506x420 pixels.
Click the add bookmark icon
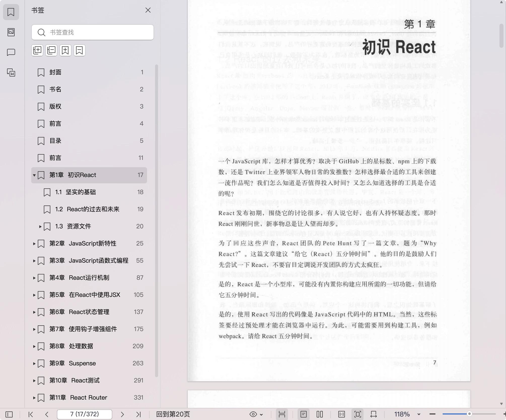tap(65, 50)
